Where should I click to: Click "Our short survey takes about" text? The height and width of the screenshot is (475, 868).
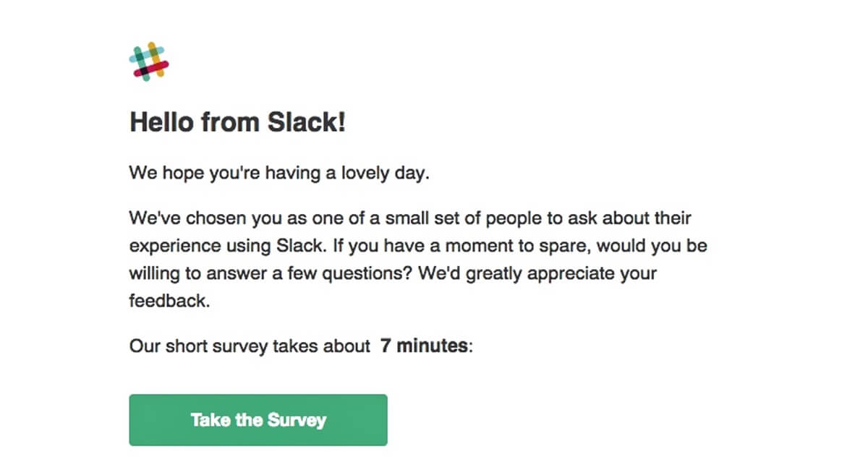250,346
